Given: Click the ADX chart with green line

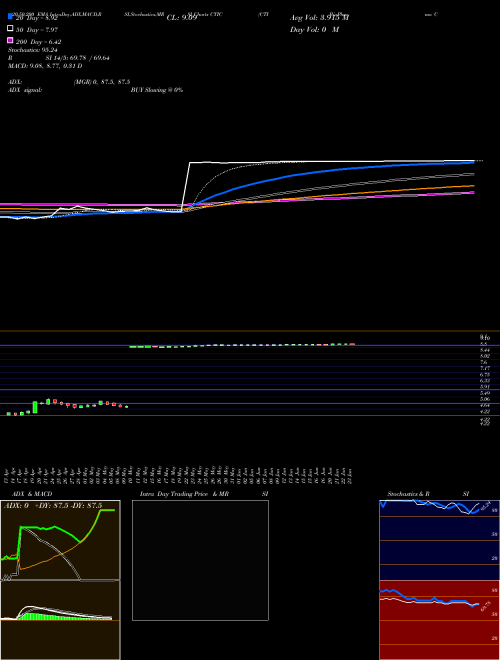Looking at the screenshot, I should coord(60,540).
